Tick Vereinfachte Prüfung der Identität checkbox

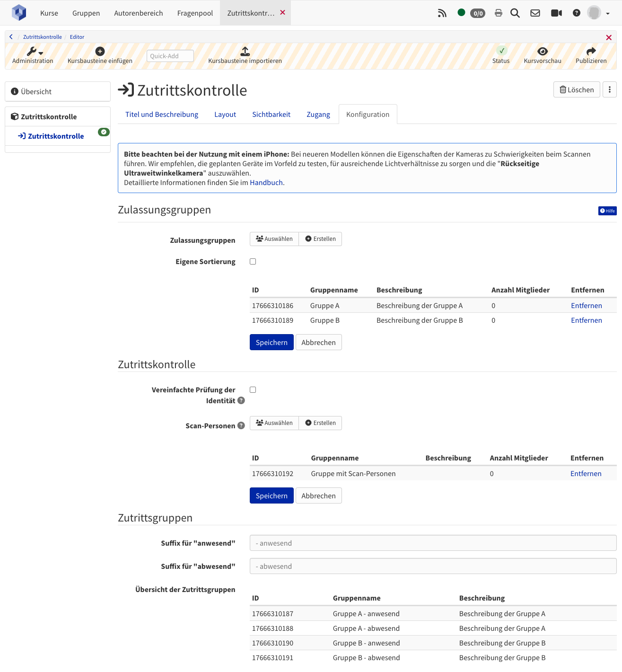(253, 390)
